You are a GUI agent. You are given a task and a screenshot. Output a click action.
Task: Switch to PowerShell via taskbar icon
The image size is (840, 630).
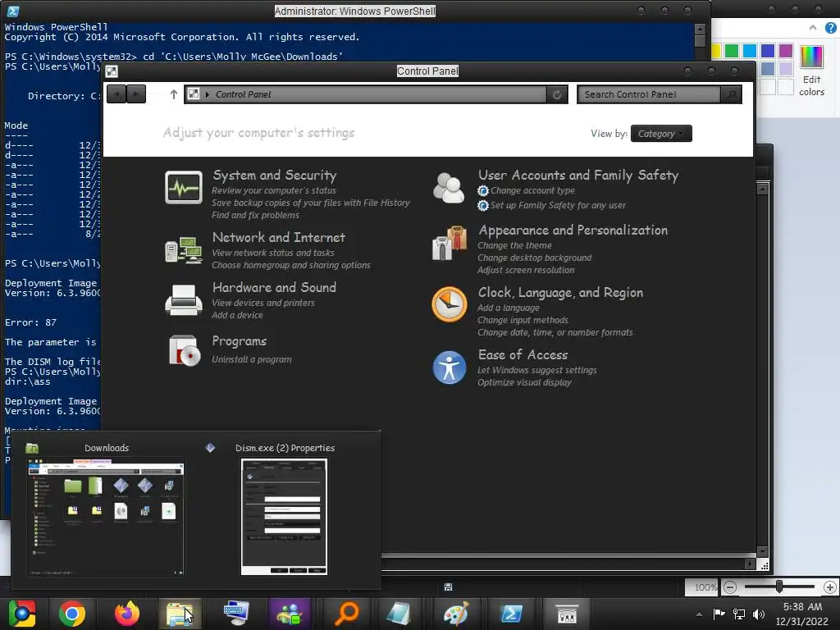coord(511,614)
